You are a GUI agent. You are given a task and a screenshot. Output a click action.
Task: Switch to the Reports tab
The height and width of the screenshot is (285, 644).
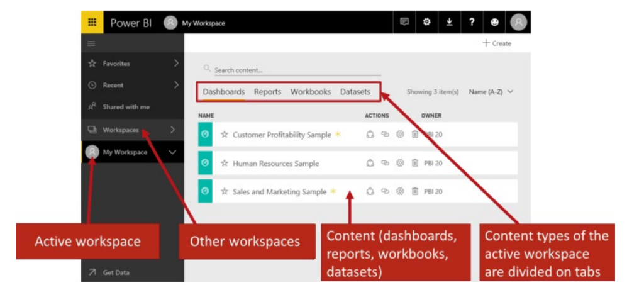267,92
